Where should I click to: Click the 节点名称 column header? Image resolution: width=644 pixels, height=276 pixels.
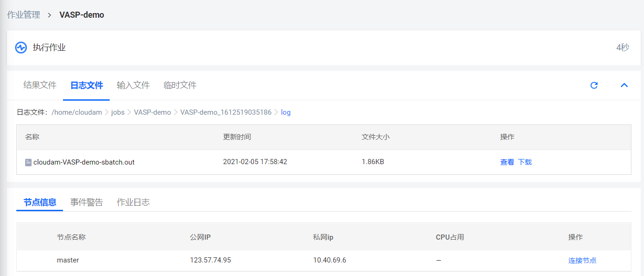[x=71, y=237]
